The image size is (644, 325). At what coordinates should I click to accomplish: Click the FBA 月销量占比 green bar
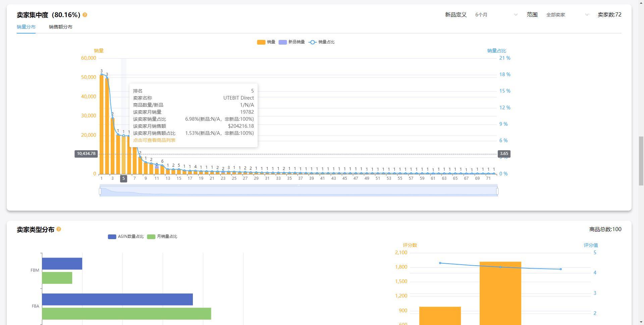(x=126, y=314)
